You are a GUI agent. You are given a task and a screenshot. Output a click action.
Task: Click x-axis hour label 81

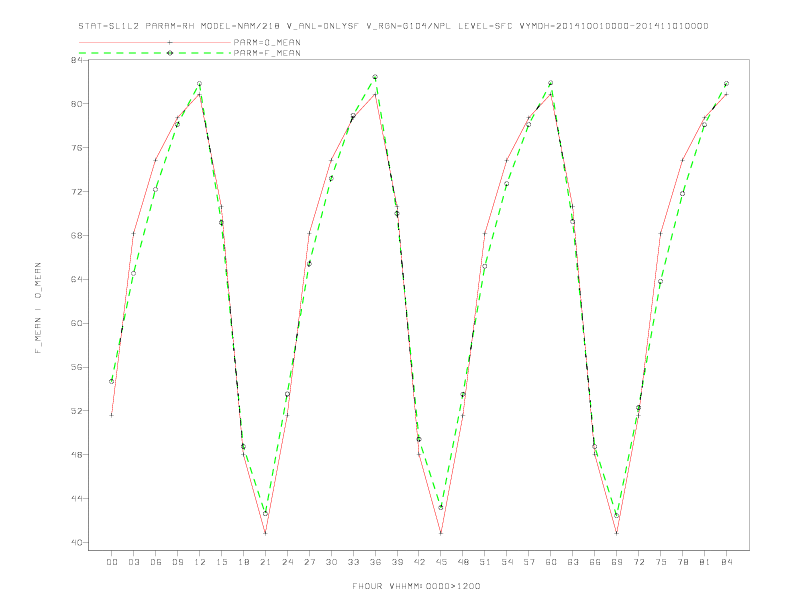point(705,562)
